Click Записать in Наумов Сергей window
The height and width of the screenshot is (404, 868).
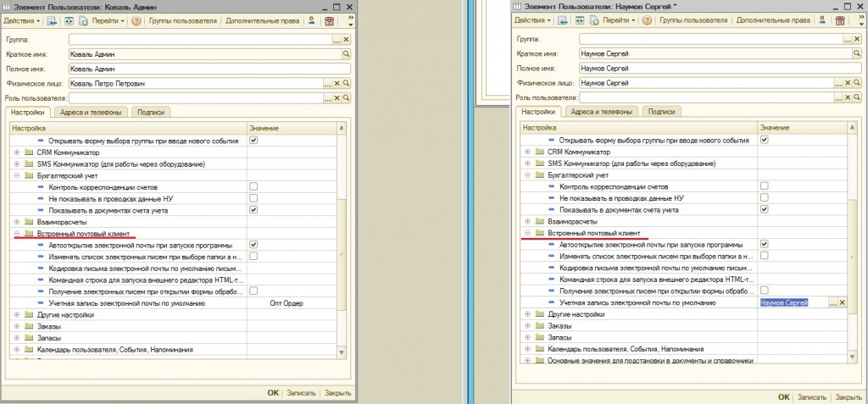tap(812, 397)
